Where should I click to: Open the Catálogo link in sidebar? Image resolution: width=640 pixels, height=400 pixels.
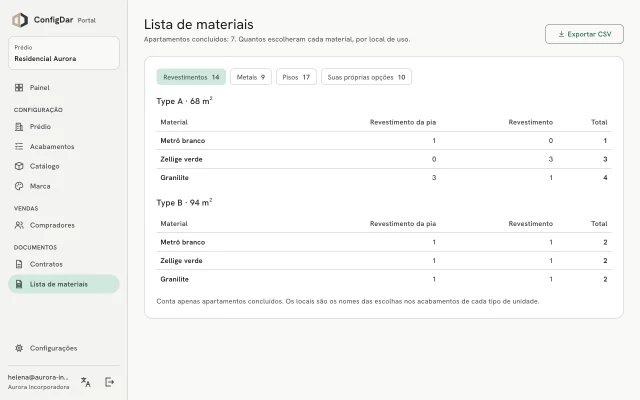pos(64,166)
